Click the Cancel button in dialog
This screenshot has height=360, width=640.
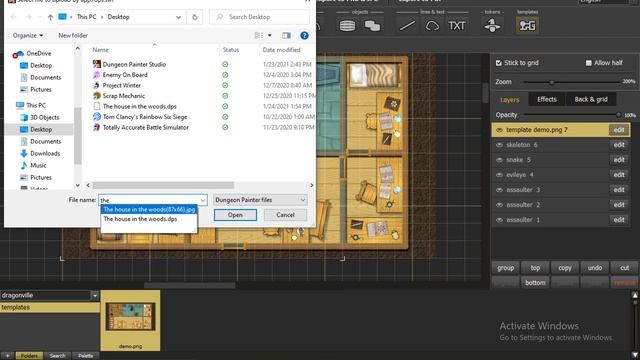click(x=285, y=215)
